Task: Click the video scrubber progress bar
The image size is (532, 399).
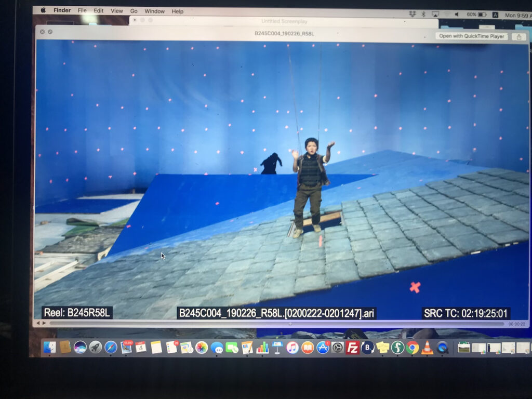Action: pos(275,324)
